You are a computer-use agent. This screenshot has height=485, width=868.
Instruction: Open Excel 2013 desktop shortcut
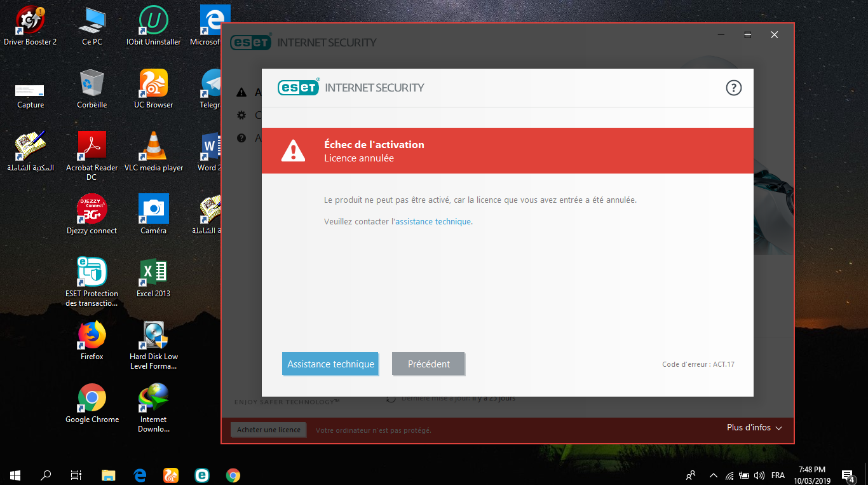153,278
